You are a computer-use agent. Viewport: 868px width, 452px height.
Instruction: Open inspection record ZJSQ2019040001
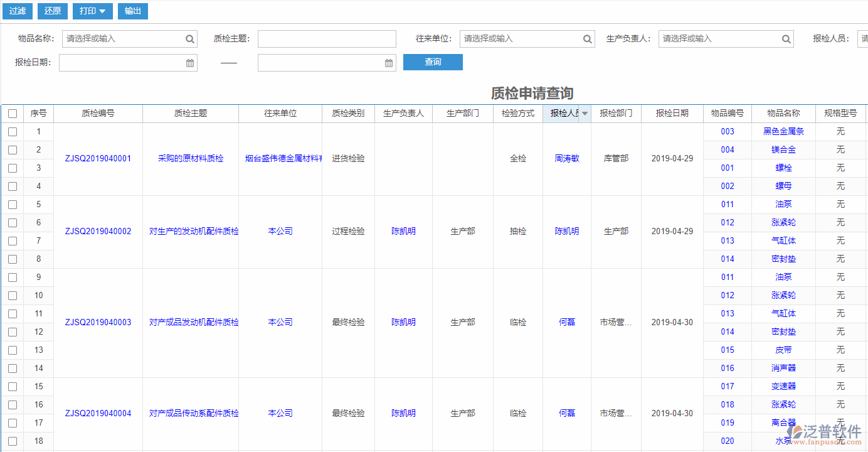(98, 158)
